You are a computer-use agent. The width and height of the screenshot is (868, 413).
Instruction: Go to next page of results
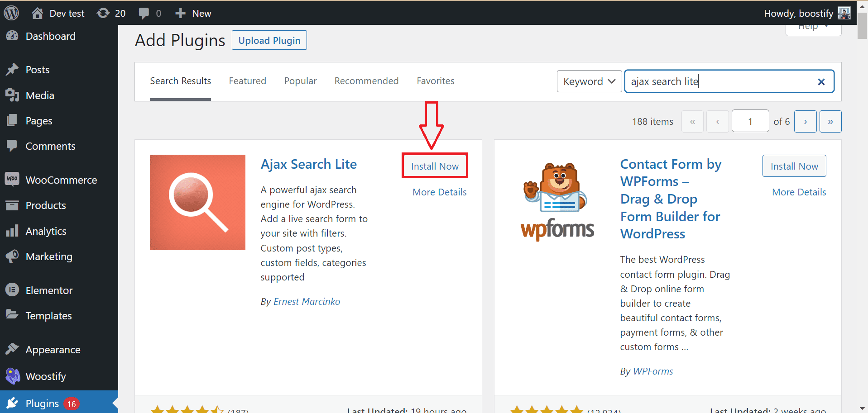pos(806,121)
